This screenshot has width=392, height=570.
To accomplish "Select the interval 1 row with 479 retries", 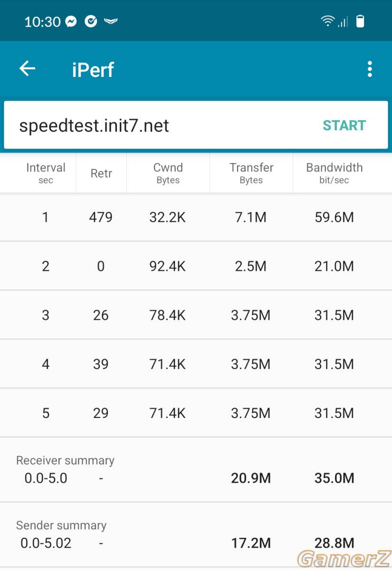I will (196, 217).
